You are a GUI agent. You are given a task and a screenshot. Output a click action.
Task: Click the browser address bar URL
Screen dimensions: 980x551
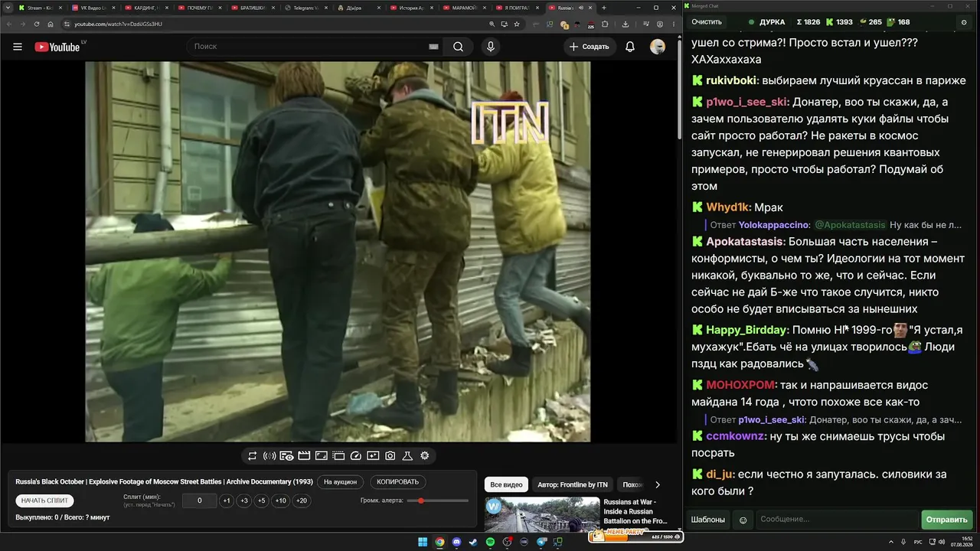[118, 24]
